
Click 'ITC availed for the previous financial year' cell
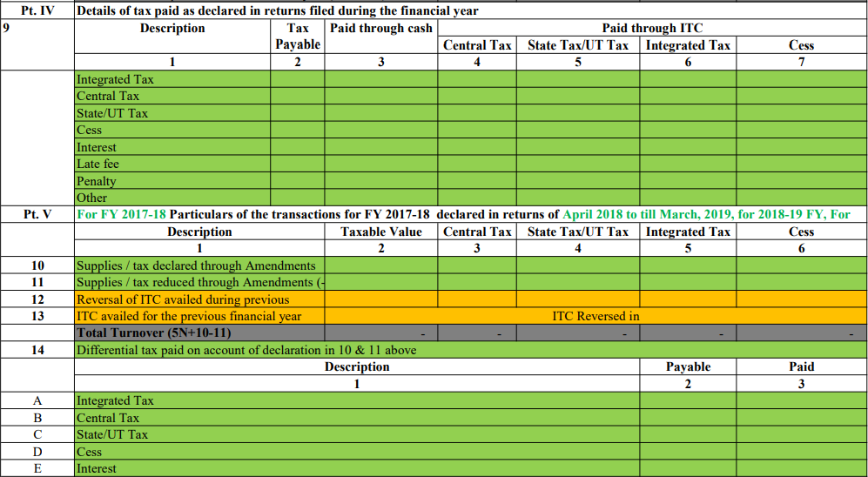pos(199,316)
